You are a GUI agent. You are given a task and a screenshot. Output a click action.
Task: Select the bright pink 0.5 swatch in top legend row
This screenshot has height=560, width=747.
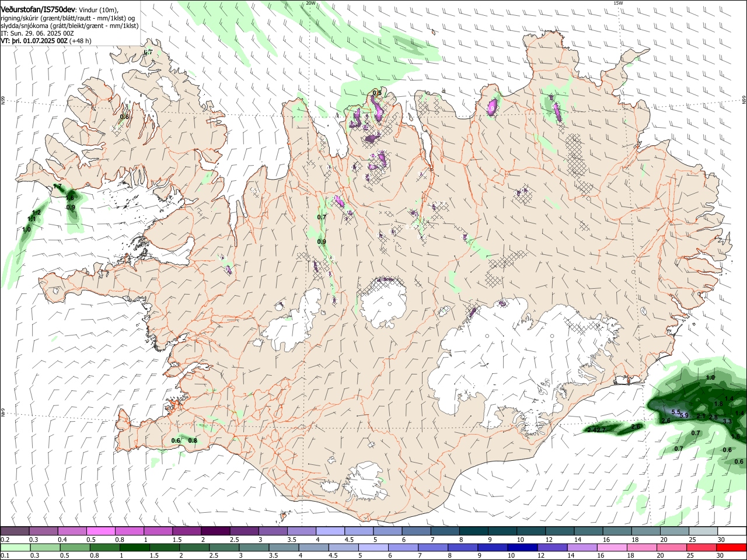click(101, 531)
